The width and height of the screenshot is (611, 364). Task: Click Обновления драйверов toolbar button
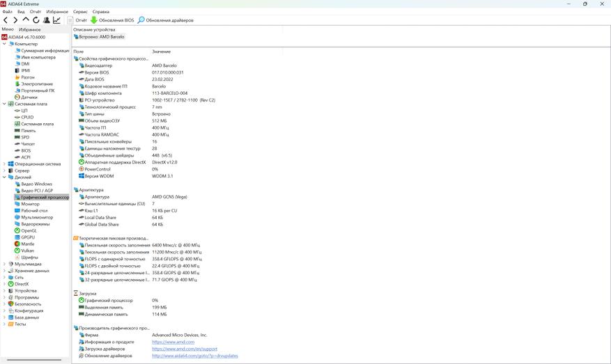(x=166, y=20)
